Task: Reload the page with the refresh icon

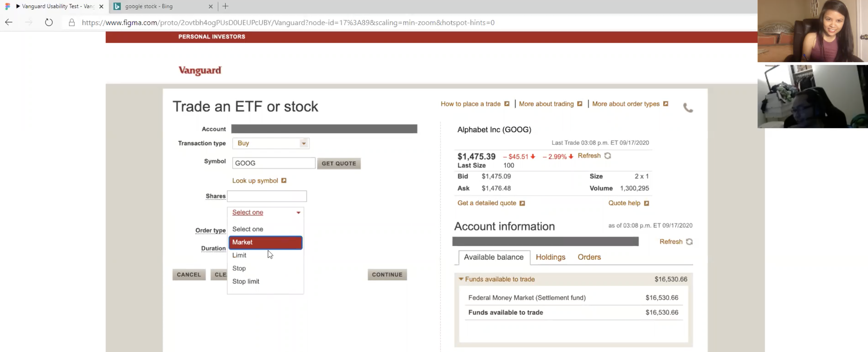Action: coord(49,22)
